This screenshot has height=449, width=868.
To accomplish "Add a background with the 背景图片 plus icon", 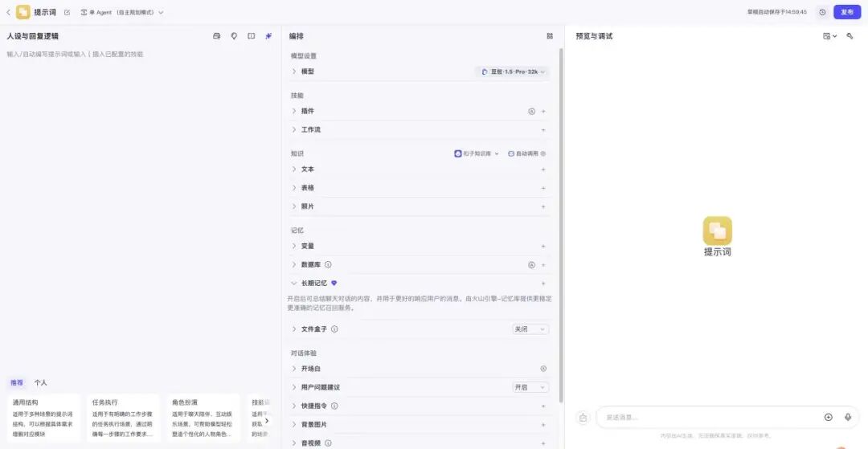I will 543,425.
